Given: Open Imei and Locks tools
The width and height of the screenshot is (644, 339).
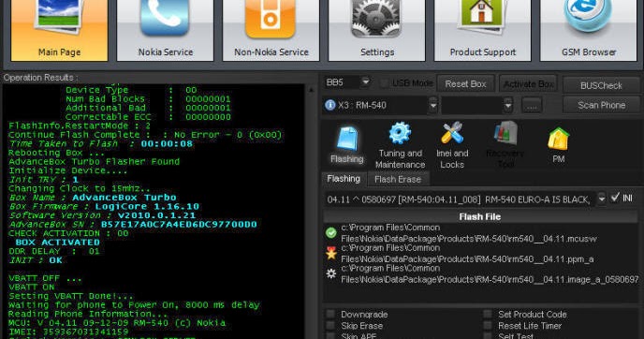Looking at the screenshot, I should pos(452,144).
